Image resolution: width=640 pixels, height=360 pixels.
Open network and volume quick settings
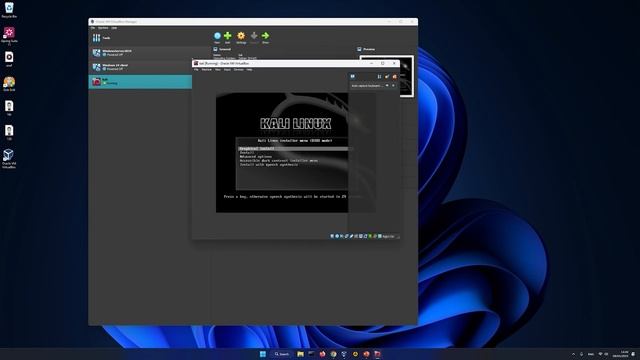pos(603,354)
